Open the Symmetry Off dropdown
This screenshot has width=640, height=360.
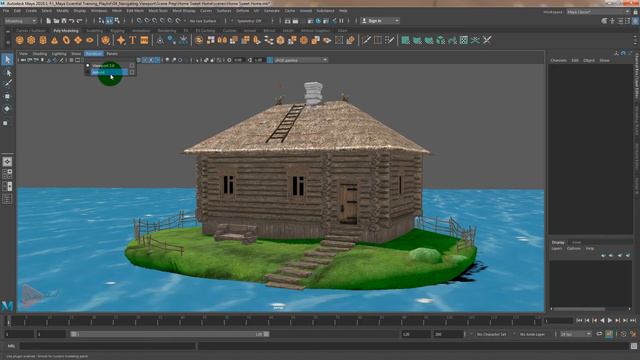[249, 21]
